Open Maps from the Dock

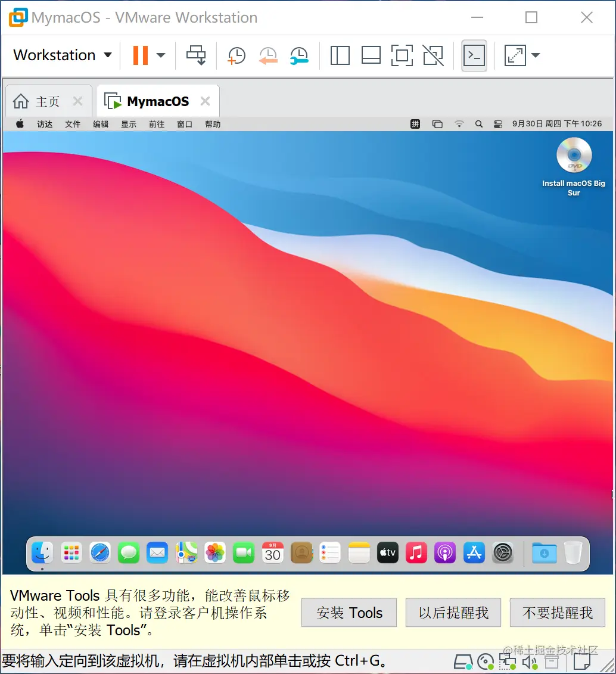[x=186, y=553]
